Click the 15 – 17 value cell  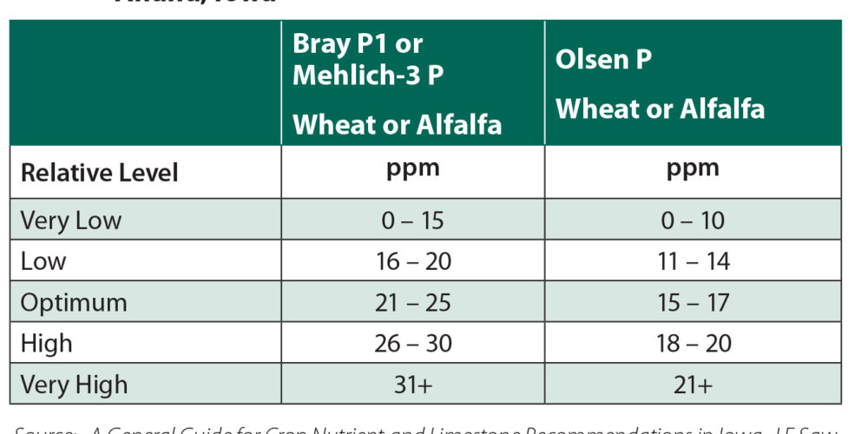(x=693, y=303)
